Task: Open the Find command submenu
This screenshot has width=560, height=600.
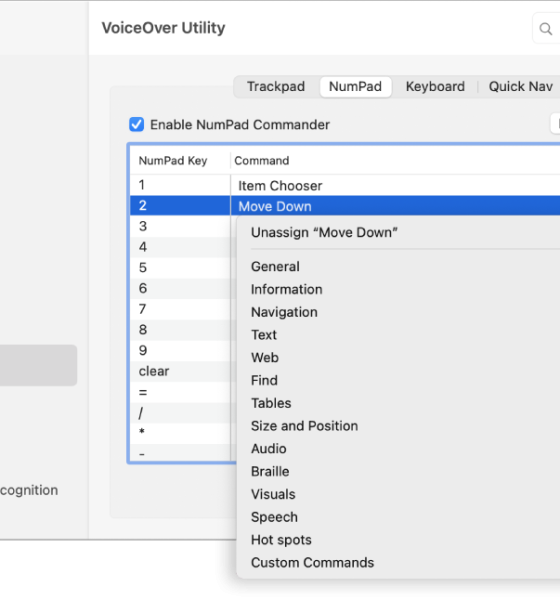Action: click(x=264, y=380)
